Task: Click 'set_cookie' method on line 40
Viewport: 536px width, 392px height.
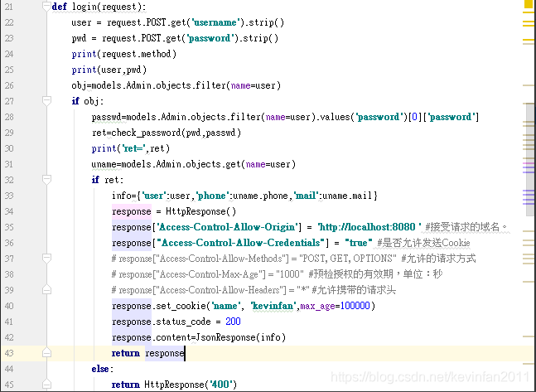Action: (x=181, y=306)
